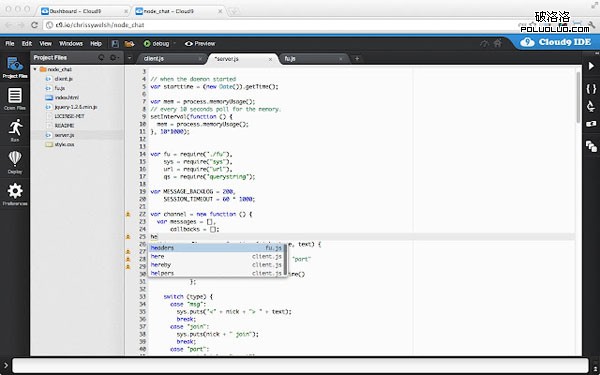Open the collaboration windows icon on right
The height and width of the screenshot is (375, 600).
click(x=591, y=146)
